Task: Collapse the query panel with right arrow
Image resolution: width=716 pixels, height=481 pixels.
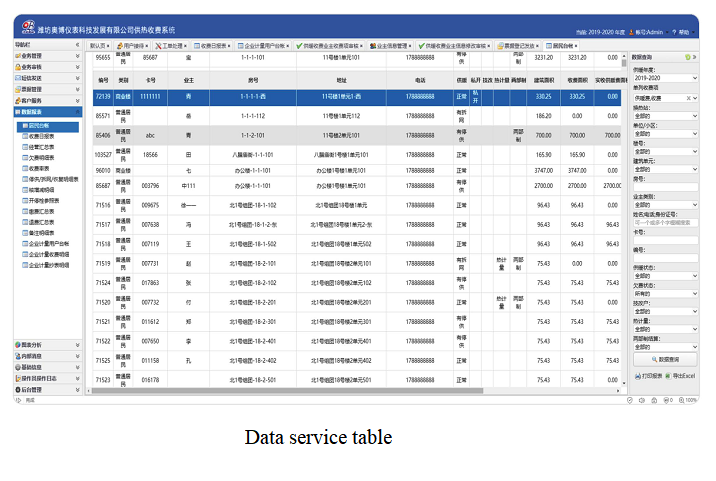Action: pos(694,57)
